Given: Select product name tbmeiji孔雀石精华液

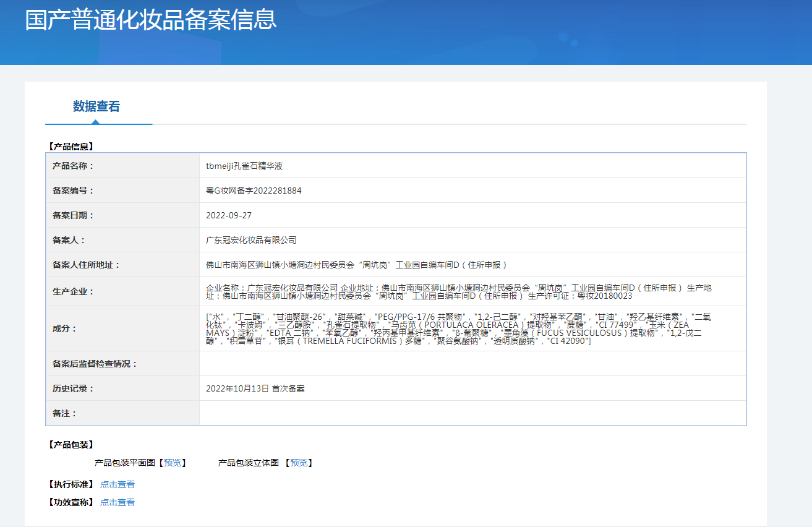Looking at the screenshot, I should pos(244,166).
